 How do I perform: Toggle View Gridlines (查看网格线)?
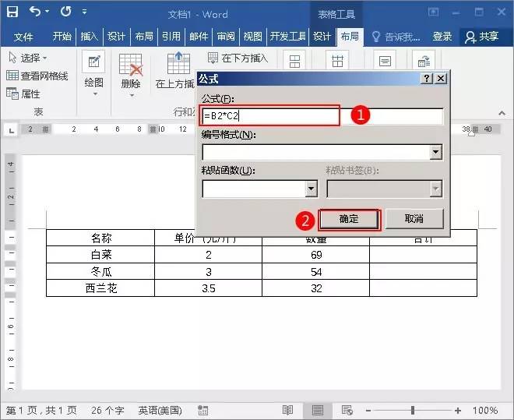pyautogui.click(x=37, y=76)
